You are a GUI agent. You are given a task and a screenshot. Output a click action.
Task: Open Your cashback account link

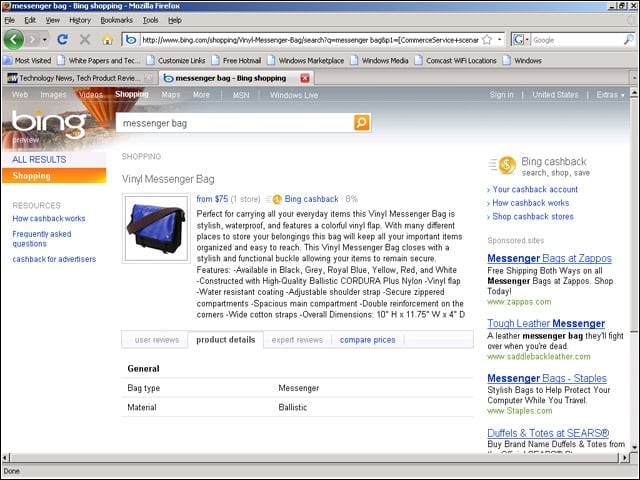point(535,189)
